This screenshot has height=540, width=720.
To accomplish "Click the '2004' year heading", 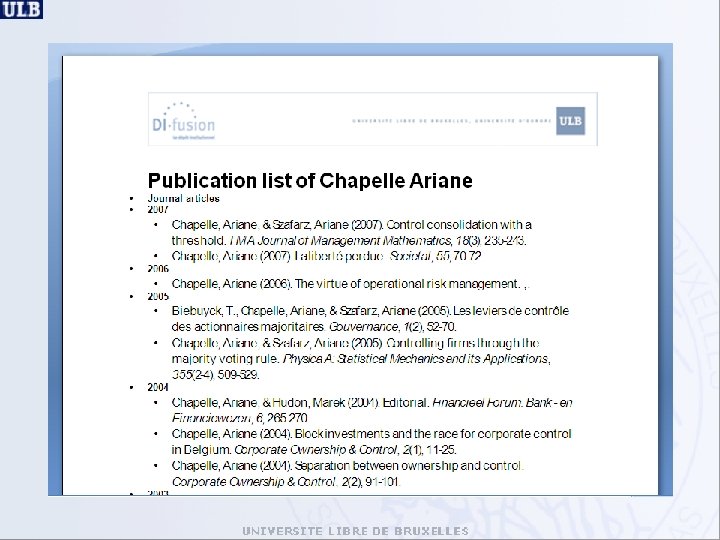I will (158, 387).
